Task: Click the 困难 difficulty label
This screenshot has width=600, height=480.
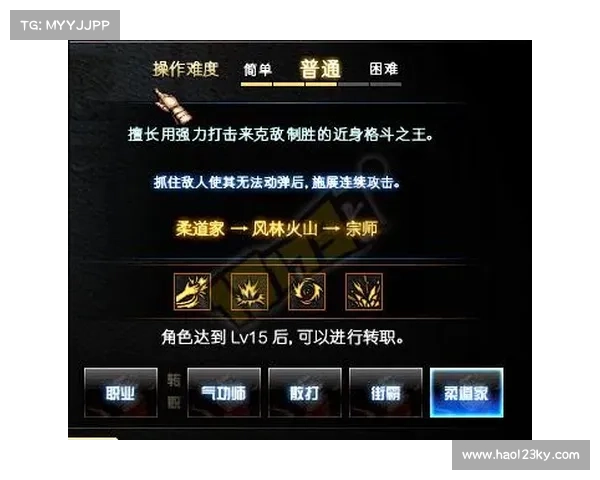Action: pyautogui.click(x=384, y=69)
